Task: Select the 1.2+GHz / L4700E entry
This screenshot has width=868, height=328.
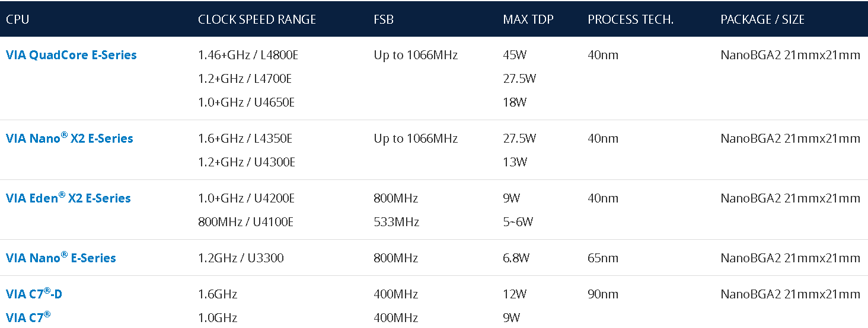Action: click(245, 79)
